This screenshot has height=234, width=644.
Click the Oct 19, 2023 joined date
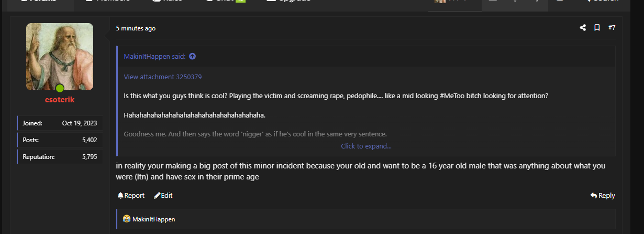79,123
